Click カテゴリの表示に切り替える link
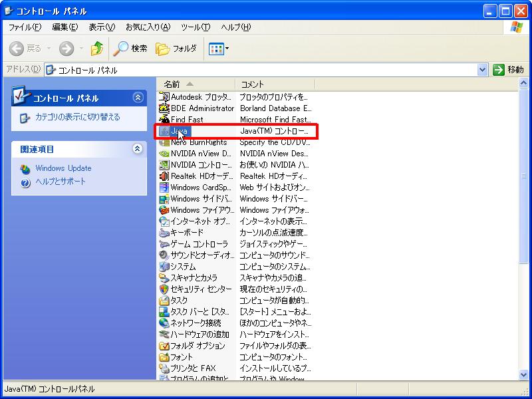The height and width of the screenshot is (399, 532). [77, 117]
